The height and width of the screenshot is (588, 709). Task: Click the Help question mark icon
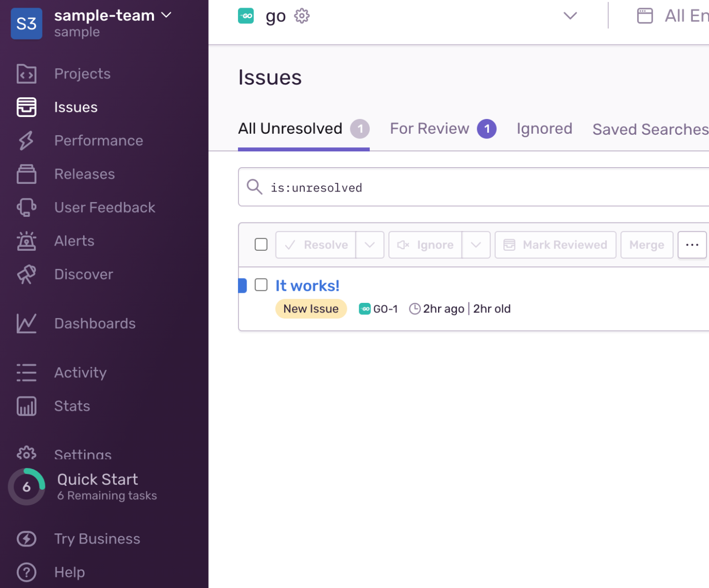tap(26, 572)
